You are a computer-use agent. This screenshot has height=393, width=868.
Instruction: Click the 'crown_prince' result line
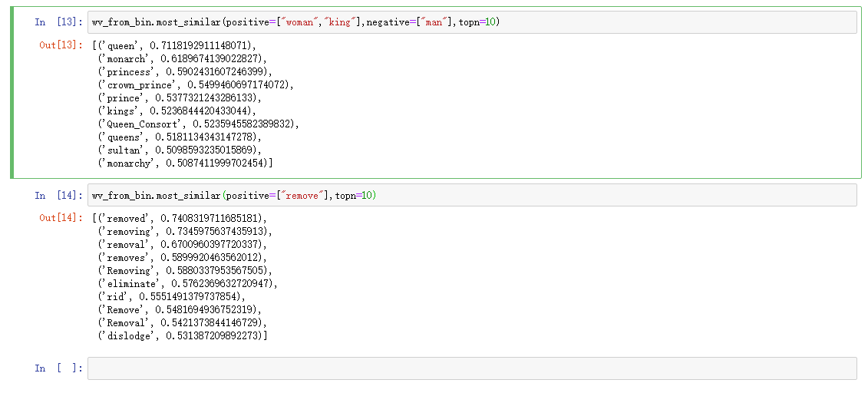pos(196,84)
